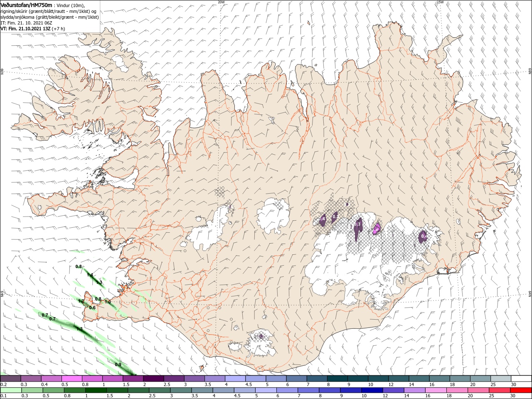This screenshot has height=399, width=532.
Task: Click the 6–7 swatch in upper legend row
Action: click(x=296, y=379)
